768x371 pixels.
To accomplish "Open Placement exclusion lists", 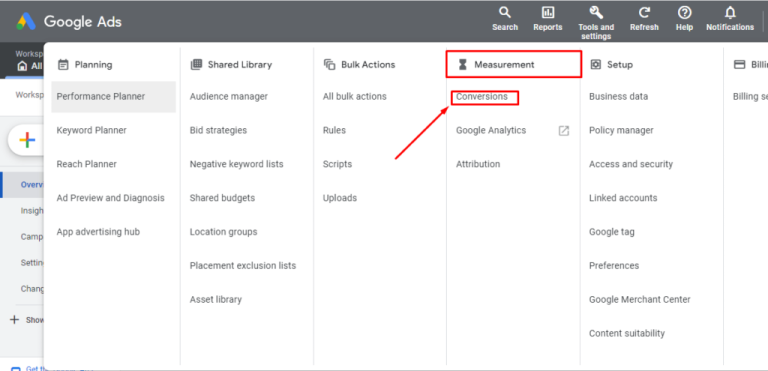I will [243, 266].
